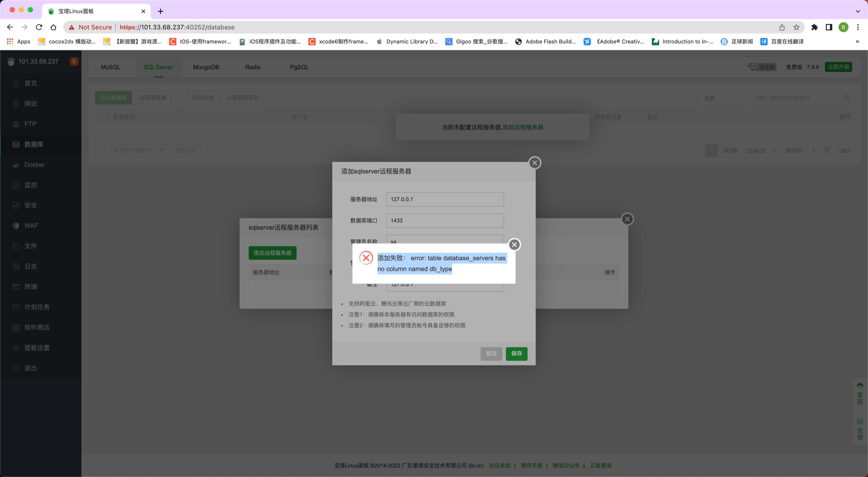Screen dimensions: 868x477
Task: Click the 数据库端口 port input field
Action: coord(444,220)
